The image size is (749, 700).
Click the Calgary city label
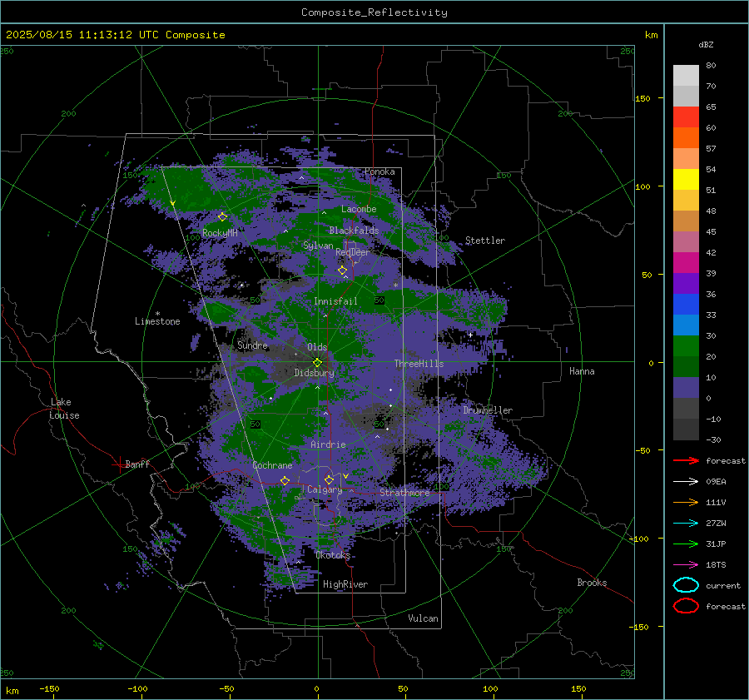click(325, 489)
